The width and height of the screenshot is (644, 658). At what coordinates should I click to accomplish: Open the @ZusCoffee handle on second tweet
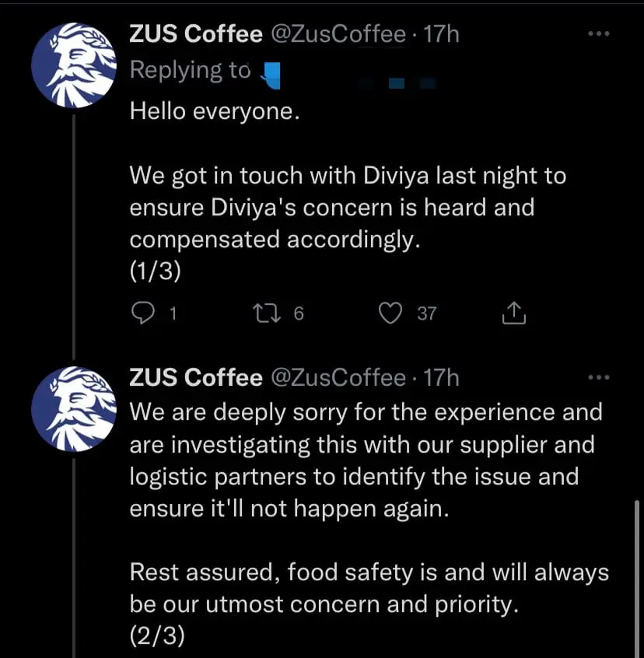click(338, 378)
